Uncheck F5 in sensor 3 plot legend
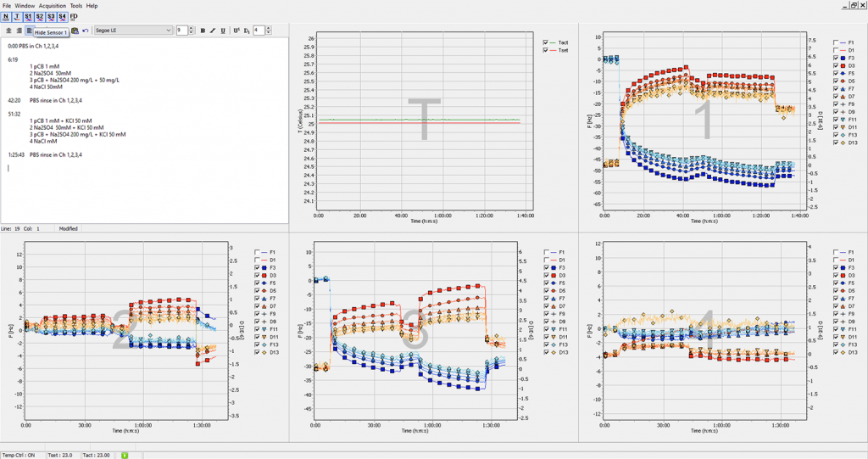Image resolution: width=868 pixels, height=459 pixels. 547,283
